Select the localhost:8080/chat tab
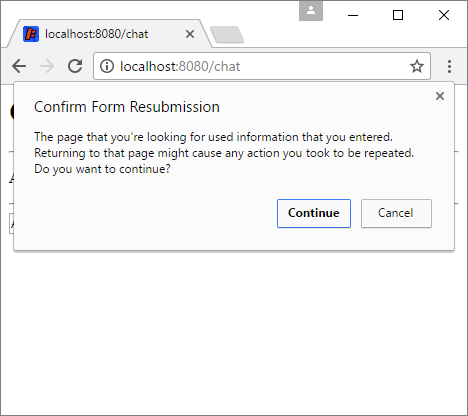 109,34
